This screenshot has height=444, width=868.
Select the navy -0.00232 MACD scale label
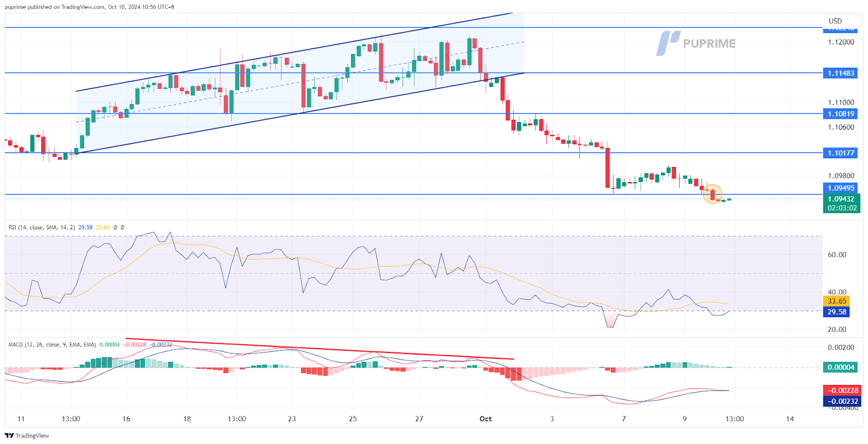842,401
